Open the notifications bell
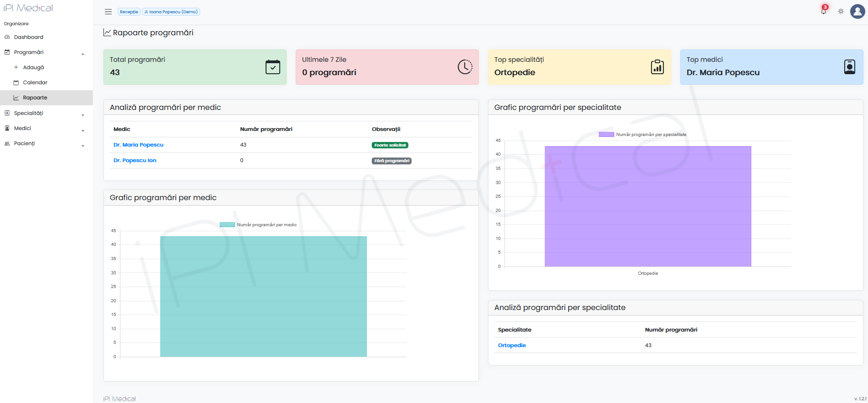 [824, 11]
